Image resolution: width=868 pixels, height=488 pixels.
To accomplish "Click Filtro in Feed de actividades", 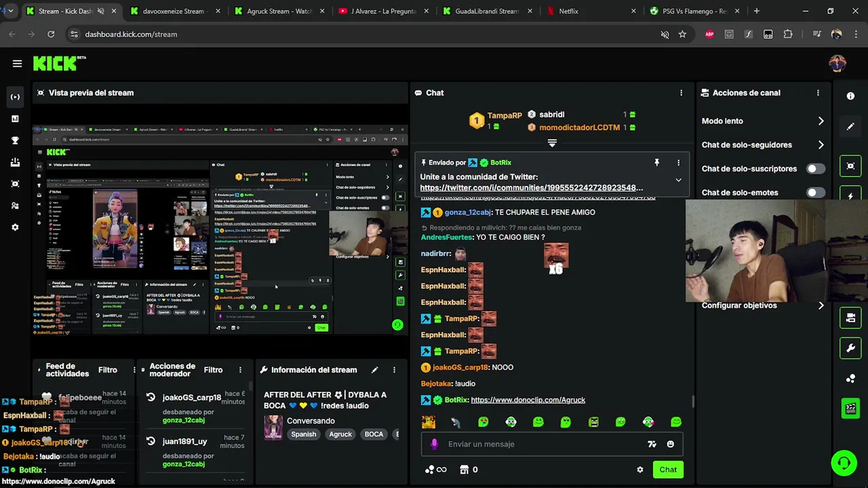I will 107,370.
